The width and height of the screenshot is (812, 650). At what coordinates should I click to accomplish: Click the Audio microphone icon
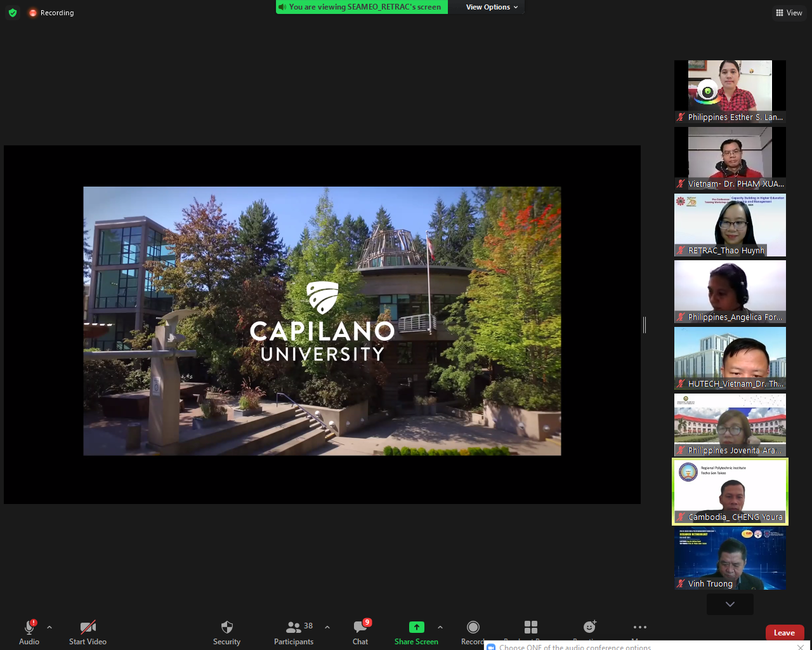(x=29, y=628)
